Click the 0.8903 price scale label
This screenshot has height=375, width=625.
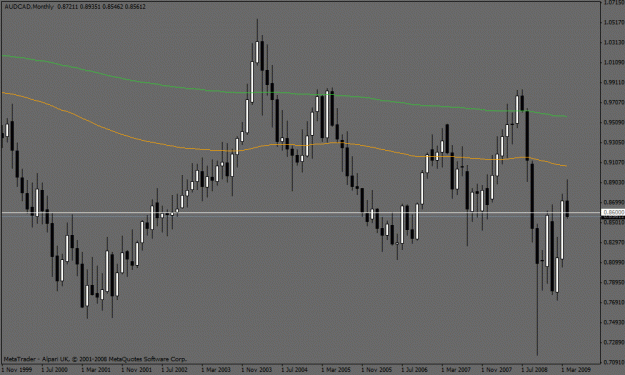pyautogui.click(x=614, y=182)
